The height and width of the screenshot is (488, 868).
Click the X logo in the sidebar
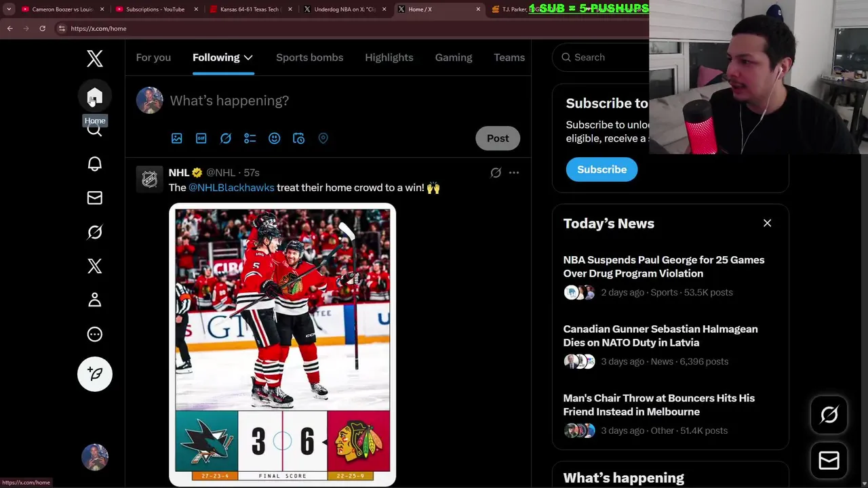coord(95,58)
